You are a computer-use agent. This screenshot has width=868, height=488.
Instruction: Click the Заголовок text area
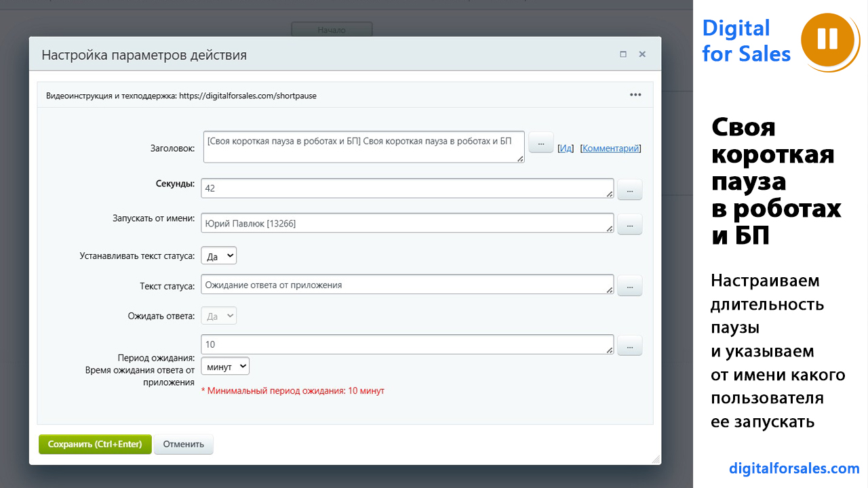(363, 146)
